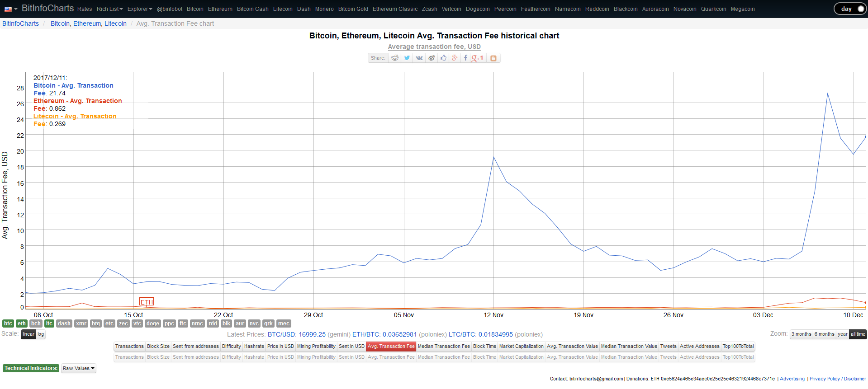This screenshot has width=868, height=389.
Task: Click the BTC/USD: 16999.25 latest price
Action: coord(297,334)
